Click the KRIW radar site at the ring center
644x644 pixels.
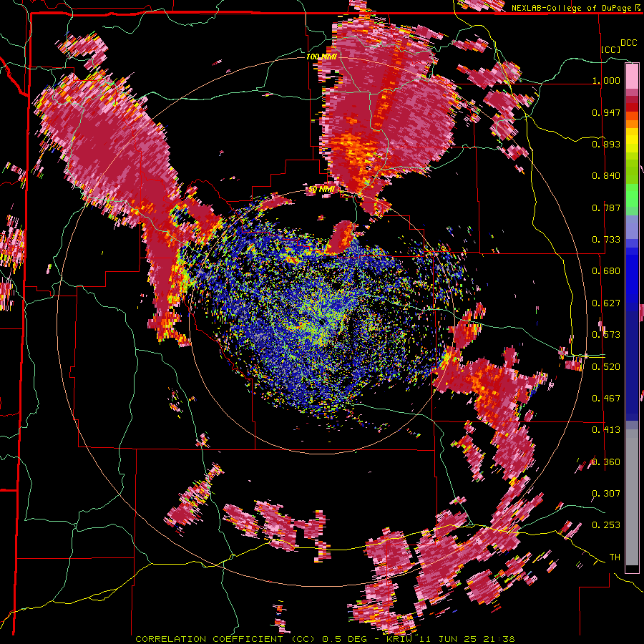tap(321, 323)
